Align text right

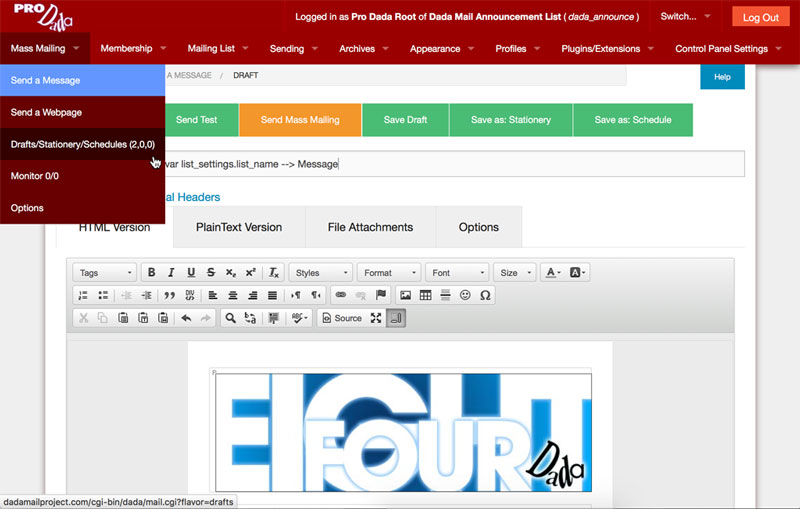pos(253,295)
